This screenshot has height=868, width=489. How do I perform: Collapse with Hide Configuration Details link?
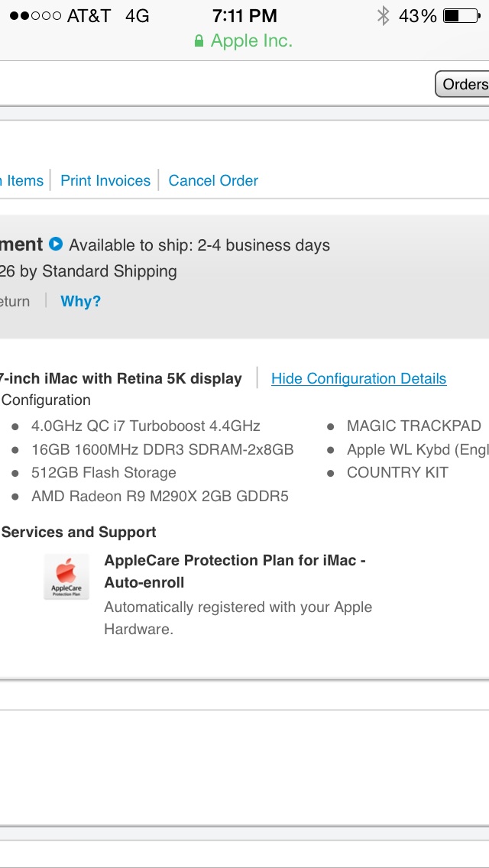359,379
